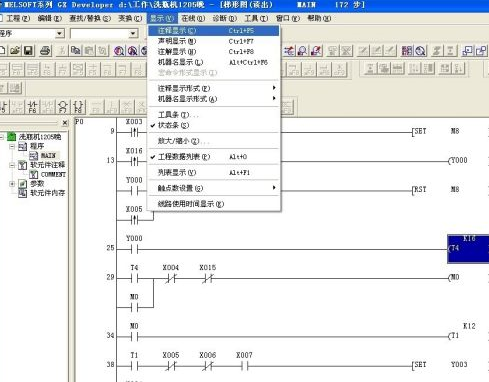Click the 参数 icon in project tree
The width and height of the screenshot is (489, 382).
click(22, 184)
